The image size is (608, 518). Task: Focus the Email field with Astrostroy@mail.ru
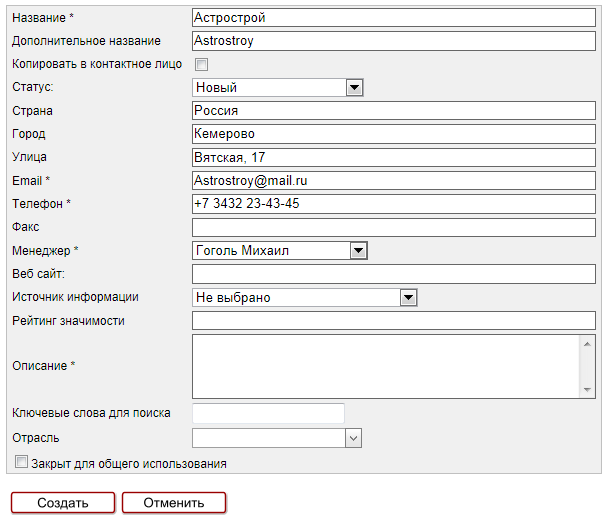point(392,180)
